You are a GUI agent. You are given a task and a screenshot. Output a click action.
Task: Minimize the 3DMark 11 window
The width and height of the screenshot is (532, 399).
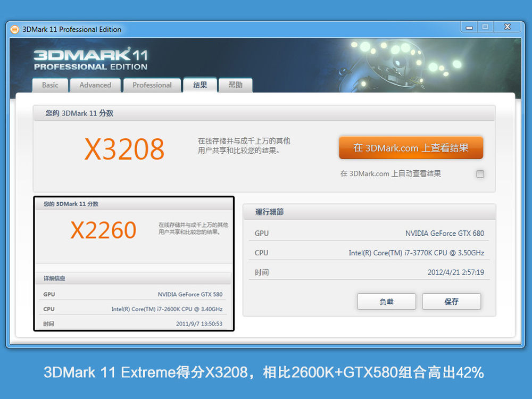(x=469, y=27)
